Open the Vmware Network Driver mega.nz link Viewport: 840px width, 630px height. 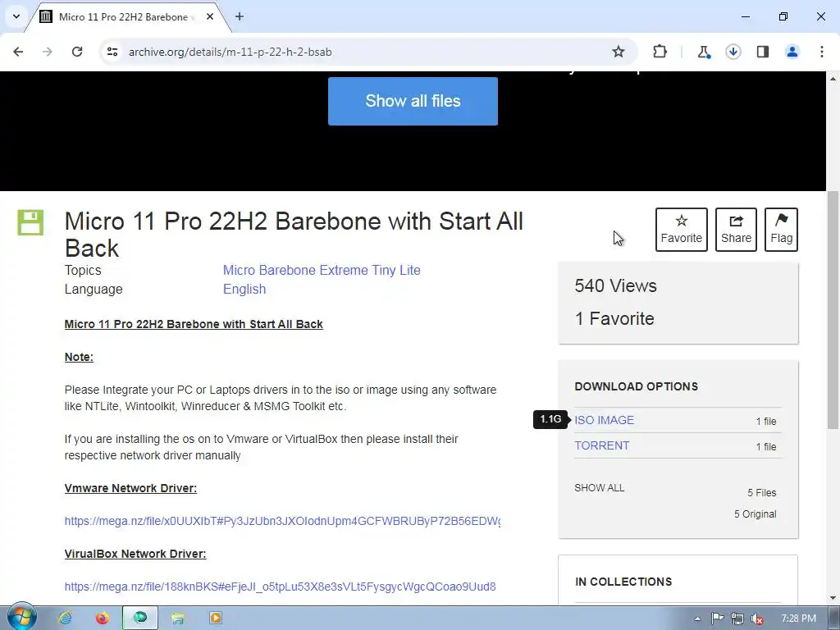point(282,521)
